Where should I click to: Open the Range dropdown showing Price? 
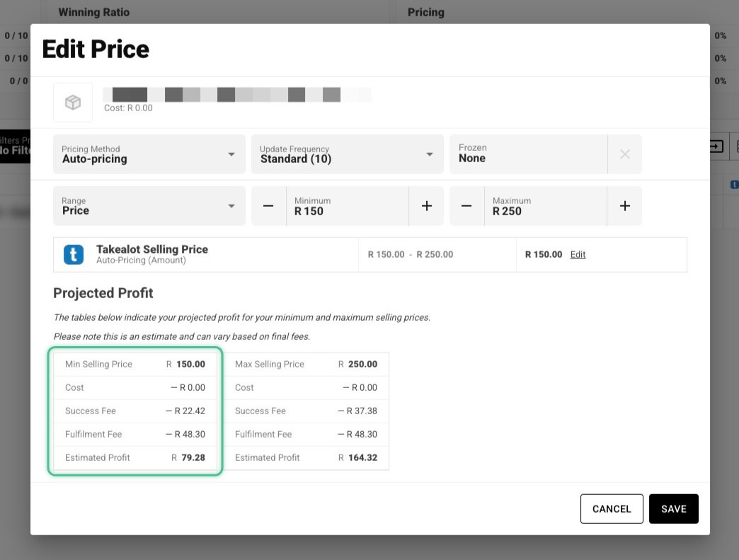149,205
